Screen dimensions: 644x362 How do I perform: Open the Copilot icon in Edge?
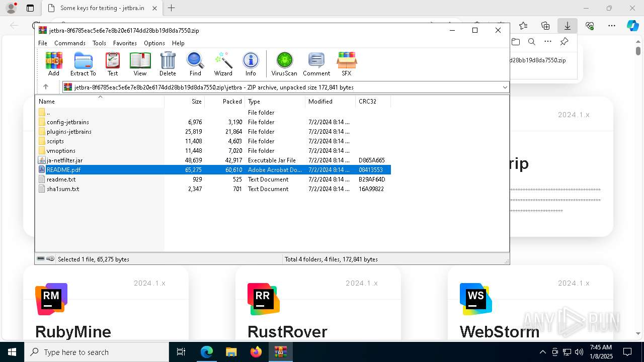tap(632, 26)
